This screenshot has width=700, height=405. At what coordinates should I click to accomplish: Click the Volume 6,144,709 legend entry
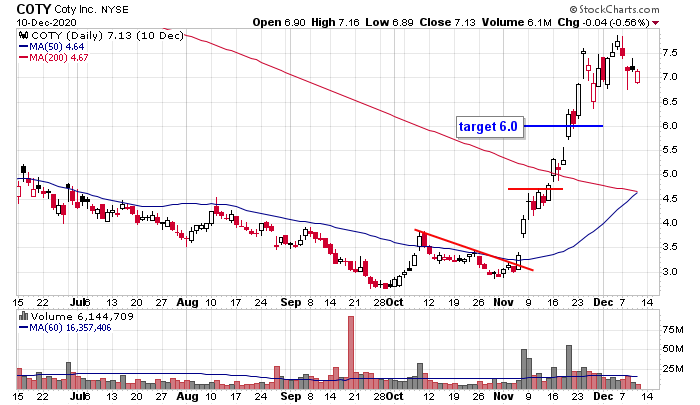click(82, 316)
